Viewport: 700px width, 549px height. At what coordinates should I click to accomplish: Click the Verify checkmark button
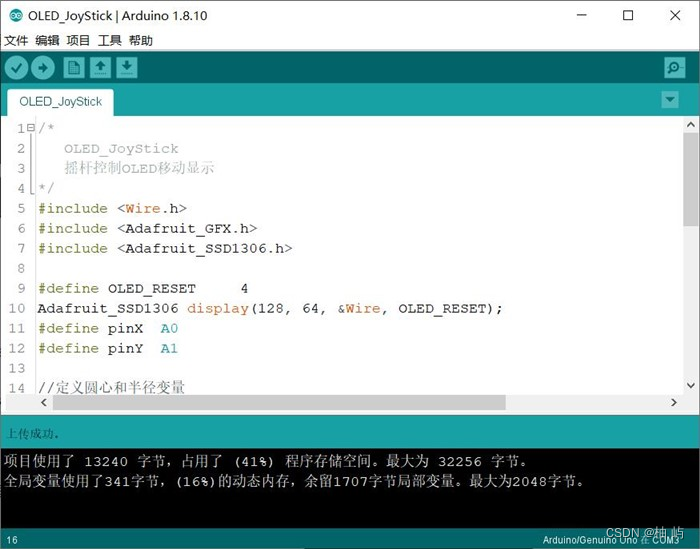17,68
